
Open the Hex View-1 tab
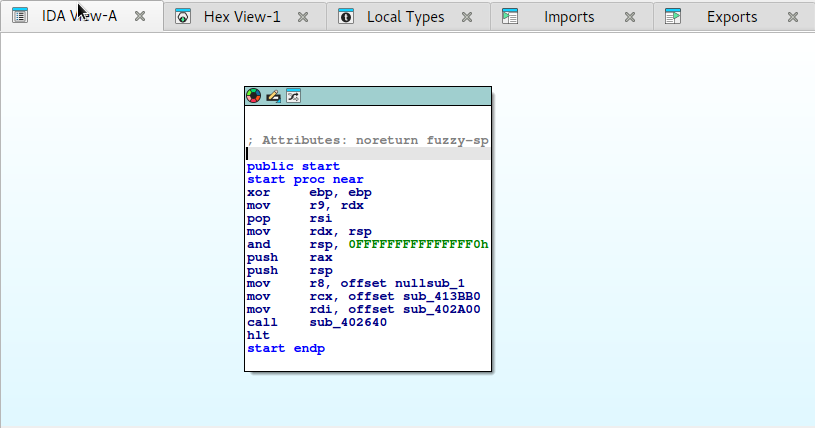click(244, 17)
